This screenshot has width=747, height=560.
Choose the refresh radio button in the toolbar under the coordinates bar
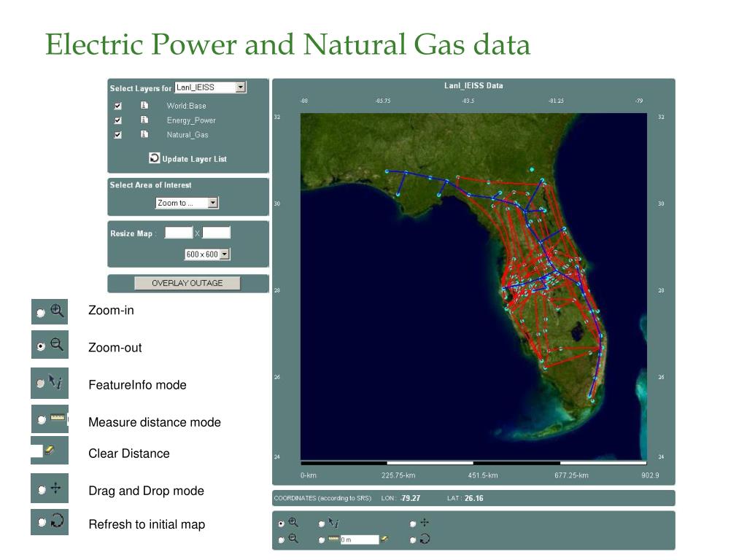pos(413,540)
